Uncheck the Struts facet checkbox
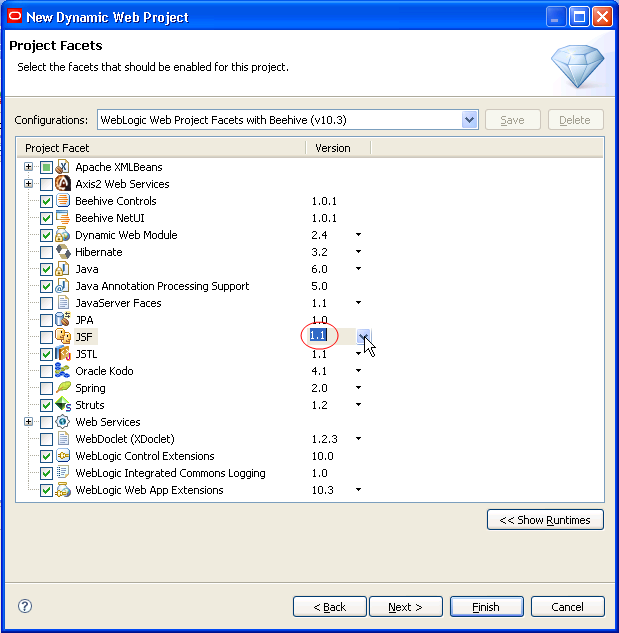 46,405
